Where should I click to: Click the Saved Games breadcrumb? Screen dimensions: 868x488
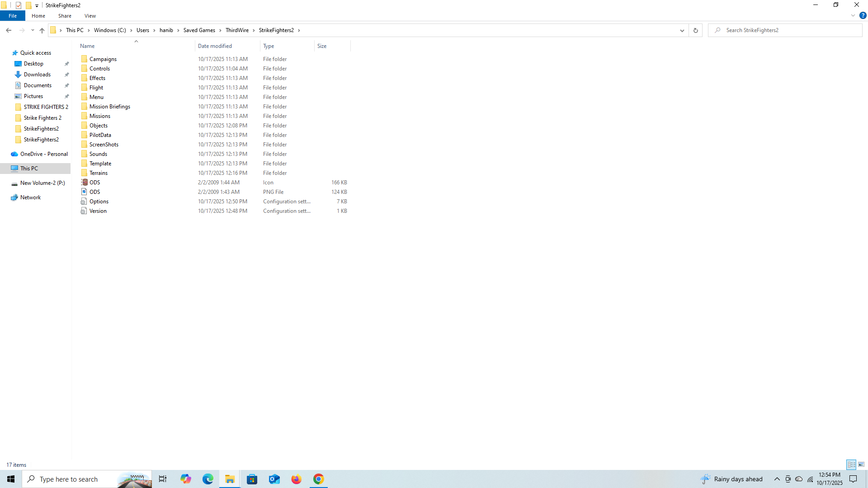(199, 30)
